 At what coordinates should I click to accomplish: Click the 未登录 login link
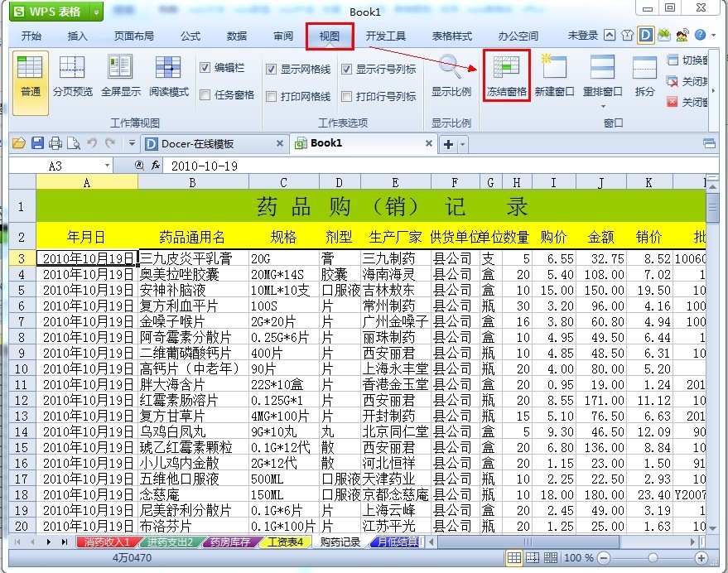[583, 36]
